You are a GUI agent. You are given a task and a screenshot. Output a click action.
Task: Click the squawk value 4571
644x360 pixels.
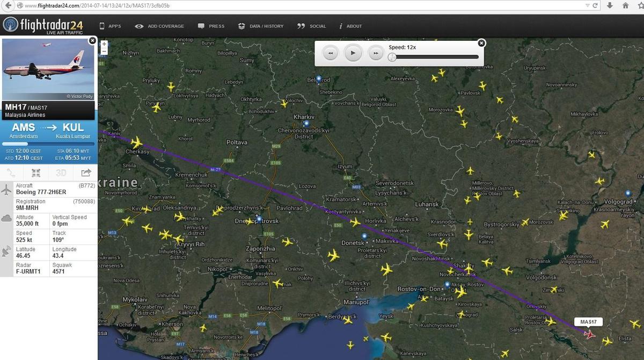point(58,272)
